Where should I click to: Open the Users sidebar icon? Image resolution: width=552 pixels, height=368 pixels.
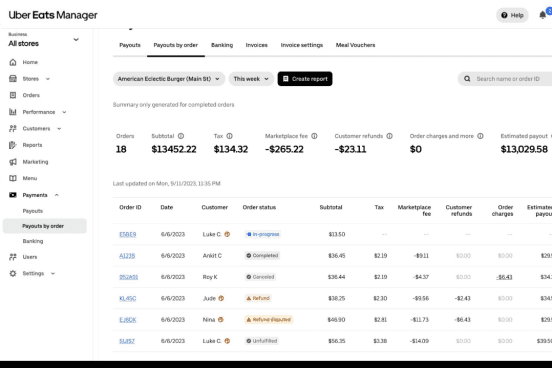click(x=13, y=257)
